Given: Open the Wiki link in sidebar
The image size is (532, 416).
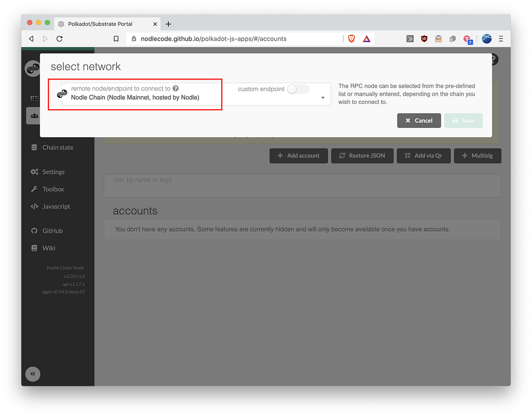Looking at the screenshot, I should 43,248.
